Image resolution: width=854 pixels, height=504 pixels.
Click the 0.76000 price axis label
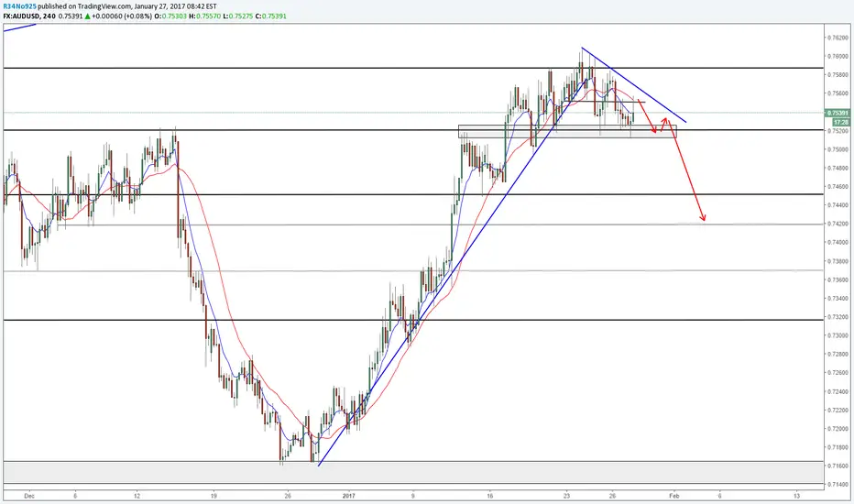pyautogui.click(x=838, y=56)
